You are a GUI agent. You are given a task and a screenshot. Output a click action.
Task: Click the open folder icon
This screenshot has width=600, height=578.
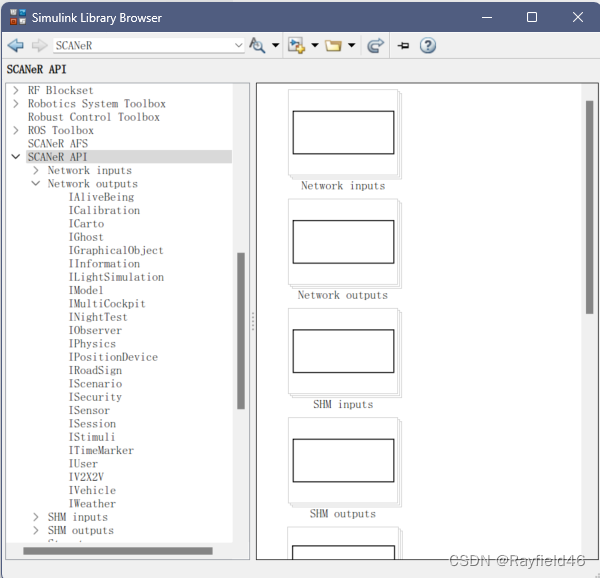tap(333, 46)
